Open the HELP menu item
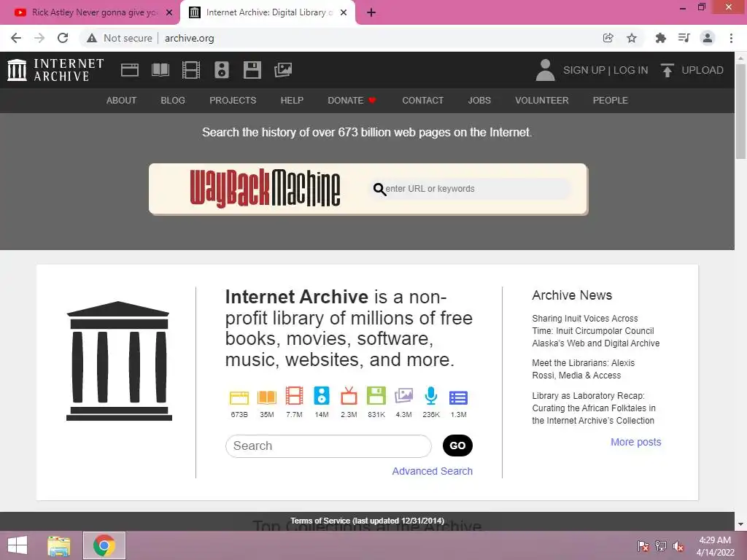The image size is (747, 560). click(292, 101)
